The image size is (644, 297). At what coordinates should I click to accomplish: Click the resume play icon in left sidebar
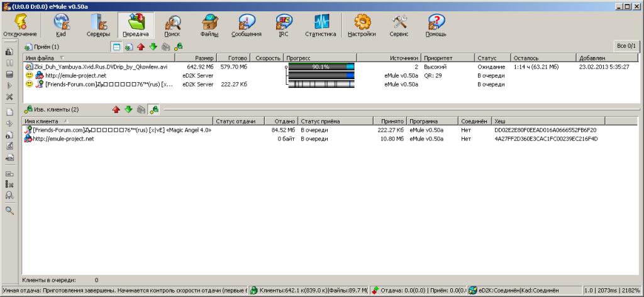tap(9, 85)
